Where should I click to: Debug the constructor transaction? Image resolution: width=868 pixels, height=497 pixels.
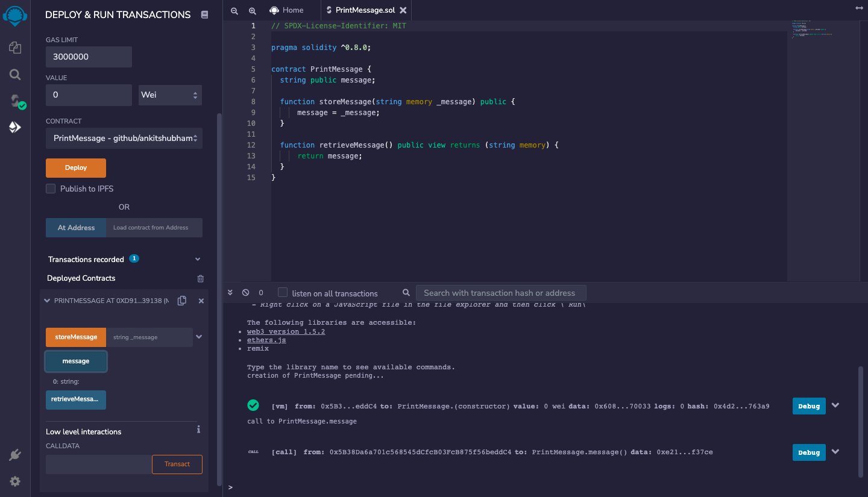pos(809,406)
